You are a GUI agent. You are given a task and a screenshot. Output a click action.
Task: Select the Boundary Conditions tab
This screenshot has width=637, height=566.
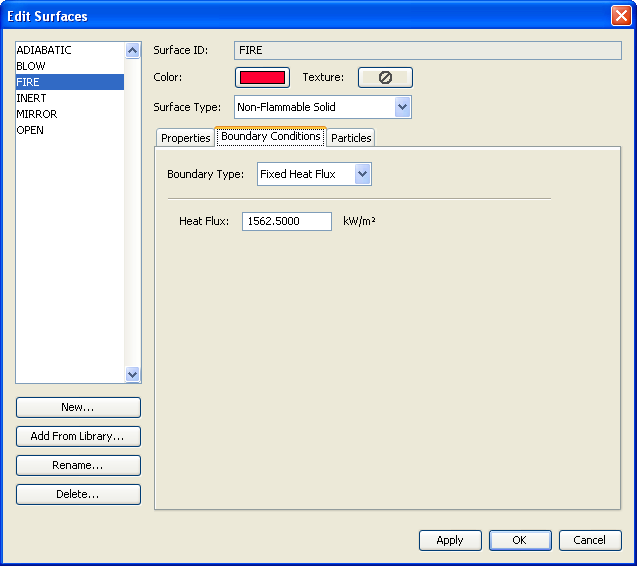tap(270, 137)
